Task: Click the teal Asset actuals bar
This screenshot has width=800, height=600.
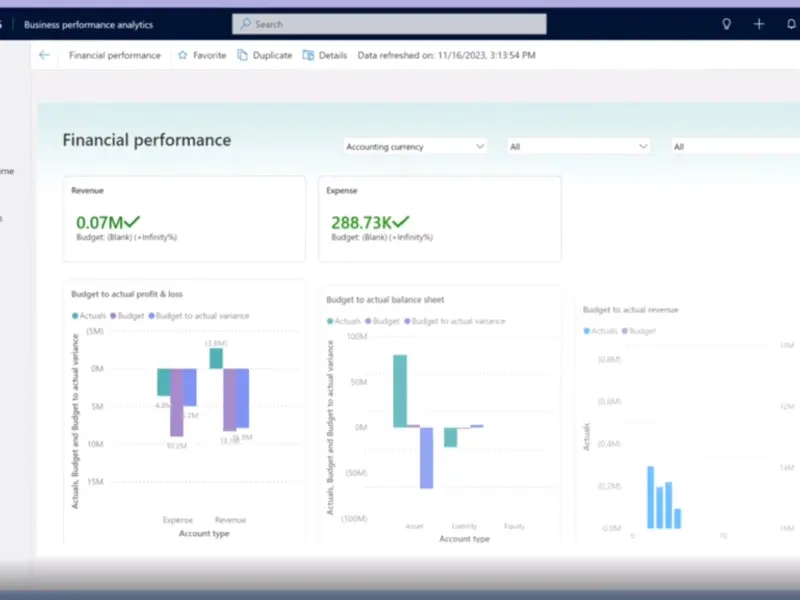Action: click(400, 390)
